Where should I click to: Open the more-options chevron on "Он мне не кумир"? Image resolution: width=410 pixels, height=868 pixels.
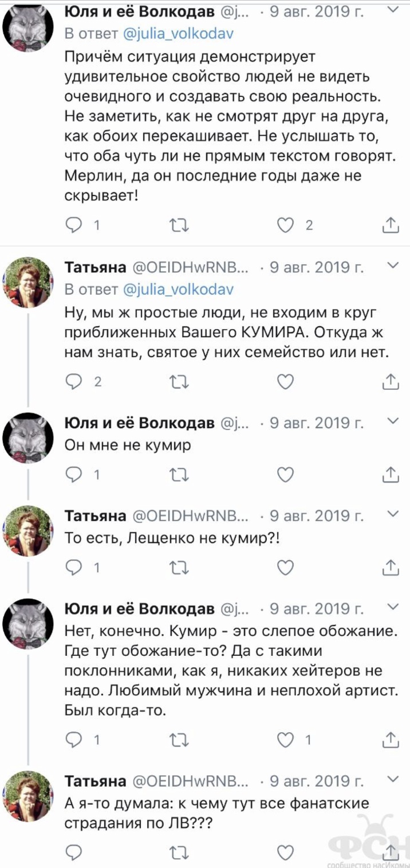[392, 422]
